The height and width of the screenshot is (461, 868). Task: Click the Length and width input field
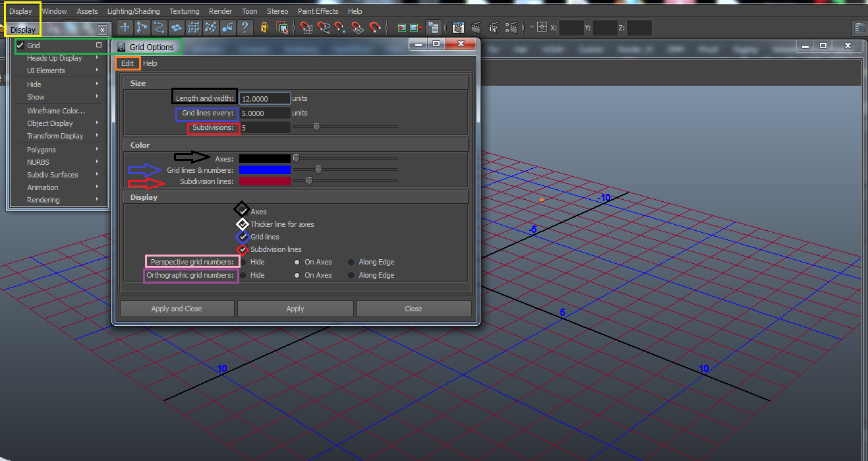[x=264, y=98]
